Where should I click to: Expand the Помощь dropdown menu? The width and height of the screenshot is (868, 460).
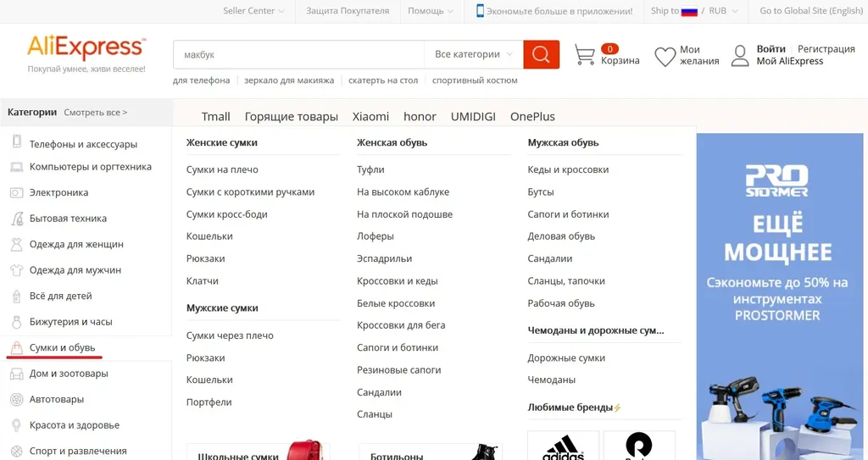(x=431, y=10)
